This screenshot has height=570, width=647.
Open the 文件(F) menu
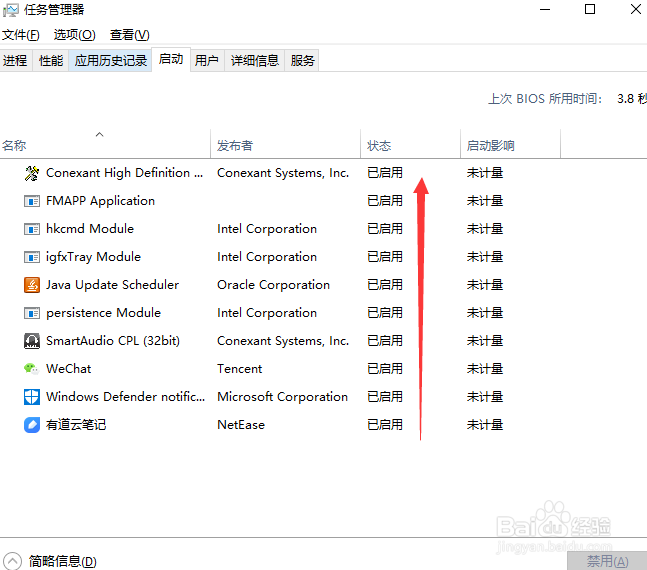coord(21,35)
